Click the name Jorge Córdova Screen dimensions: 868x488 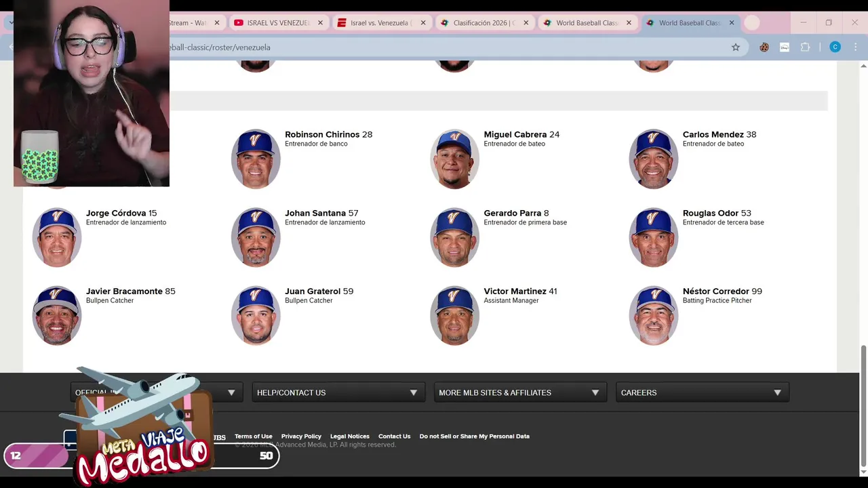point(116,213)
